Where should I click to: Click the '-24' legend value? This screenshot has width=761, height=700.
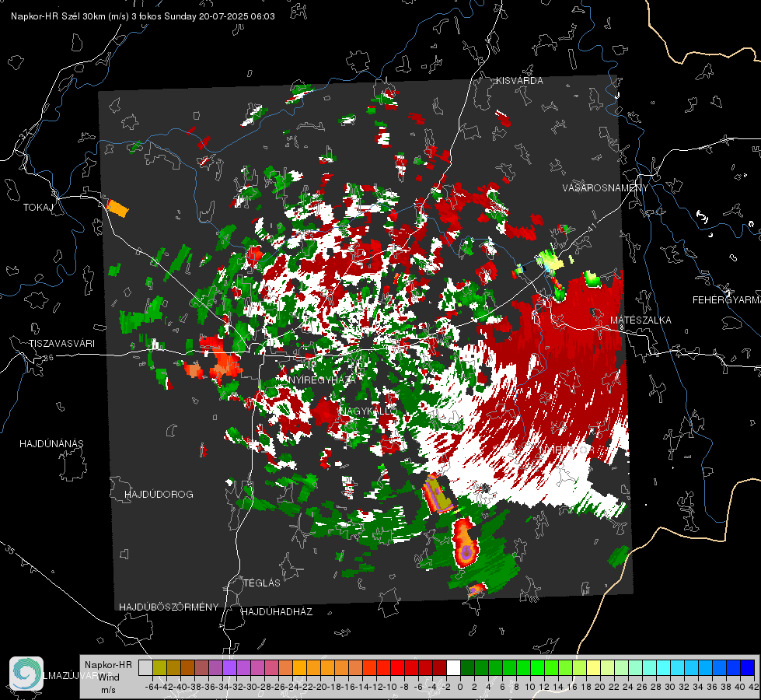click(x=292, y=687)
